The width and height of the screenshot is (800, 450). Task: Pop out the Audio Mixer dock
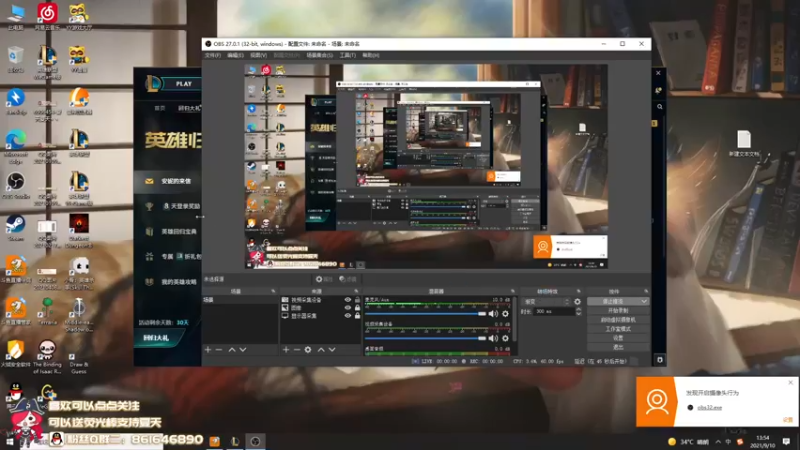513,291
